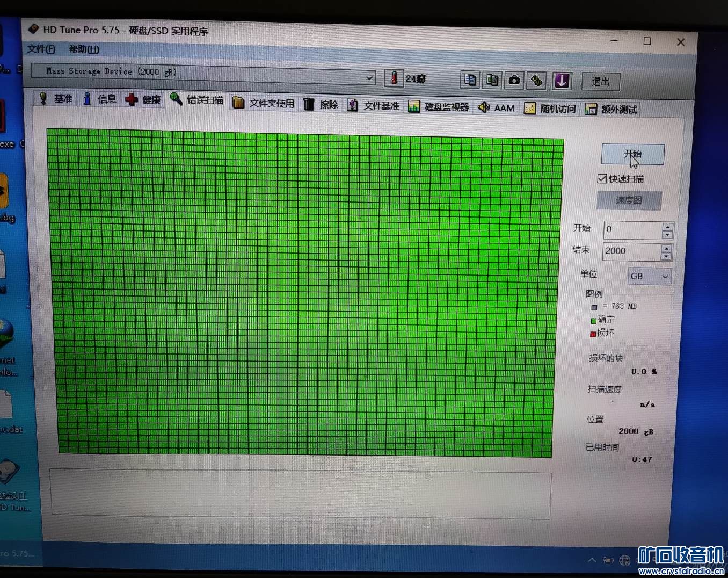The image size is (728, 578).
Task: Click the green 确定 legend swatch
Action: coord(593,321)
